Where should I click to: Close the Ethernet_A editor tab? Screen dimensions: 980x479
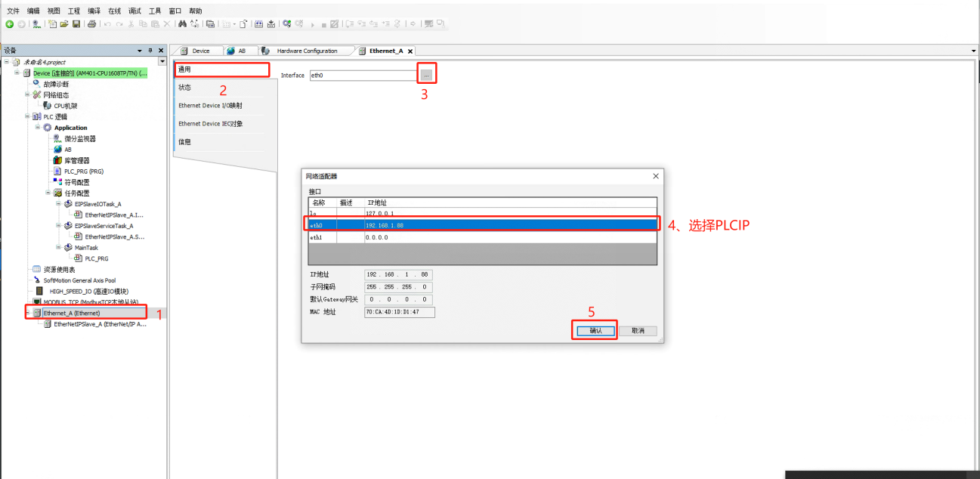pyautogui.click(x=410, y=51)
